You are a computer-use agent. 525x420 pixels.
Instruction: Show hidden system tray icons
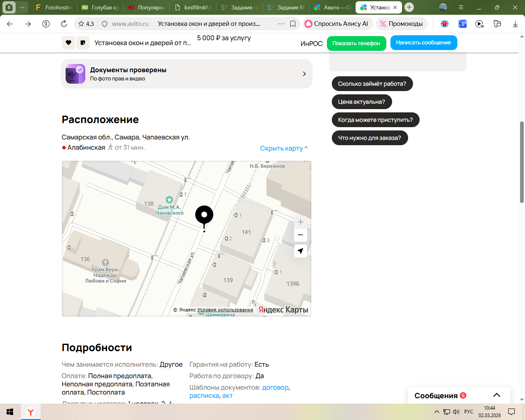(437, 412)
